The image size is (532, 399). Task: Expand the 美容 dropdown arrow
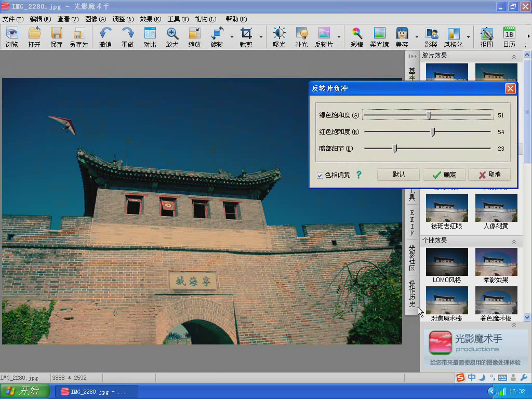pyautogui.click(x=417, y=37)
